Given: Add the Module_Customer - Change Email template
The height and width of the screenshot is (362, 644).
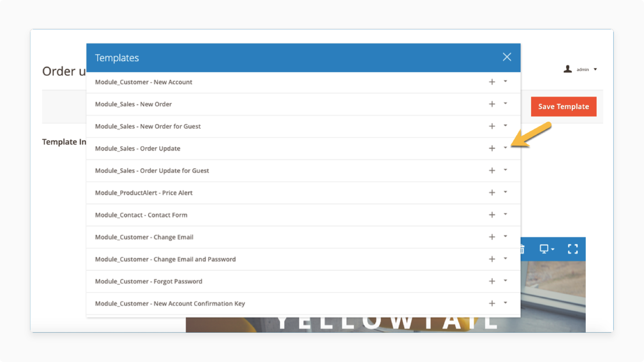Looking at the screenshot, I should [492, 237].
